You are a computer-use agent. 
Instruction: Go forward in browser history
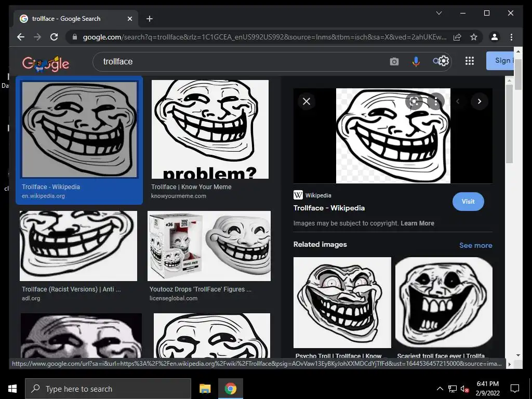click(x=37, y=37)
